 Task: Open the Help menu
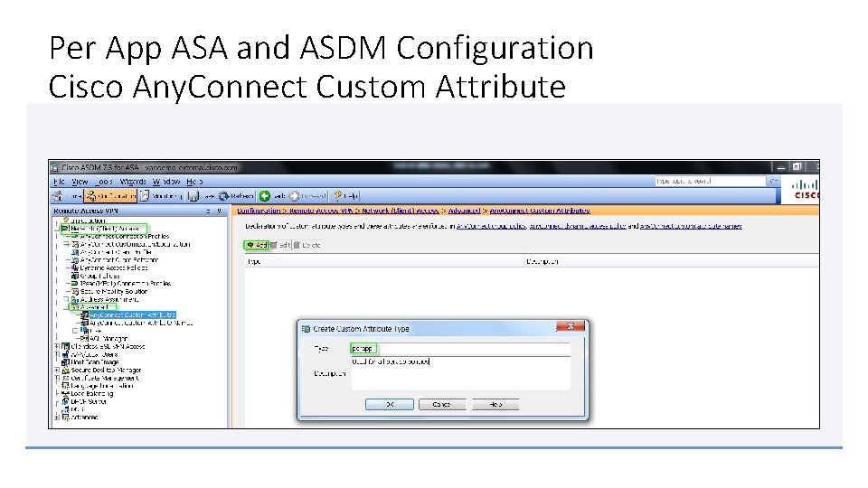(194, 182)
